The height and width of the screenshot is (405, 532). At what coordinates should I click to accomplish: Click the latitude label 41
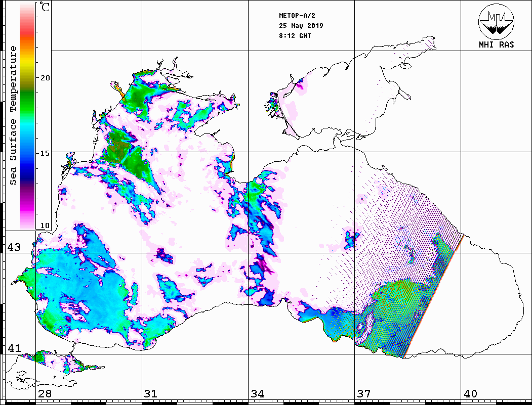14,348
